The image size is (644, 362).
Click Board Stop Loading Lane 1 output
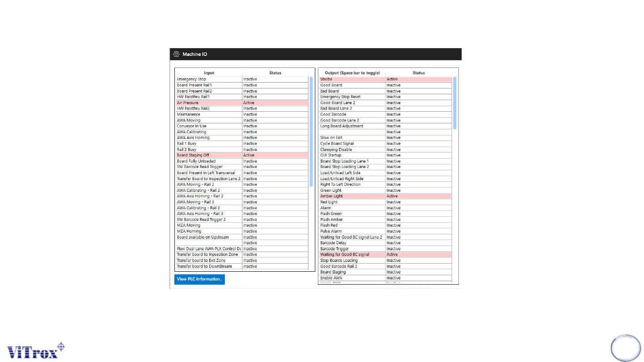[386, 161]
